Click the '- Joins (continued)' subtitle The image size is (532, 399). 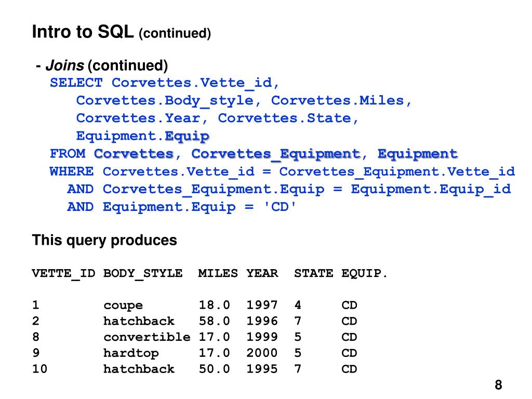point(102,65)
